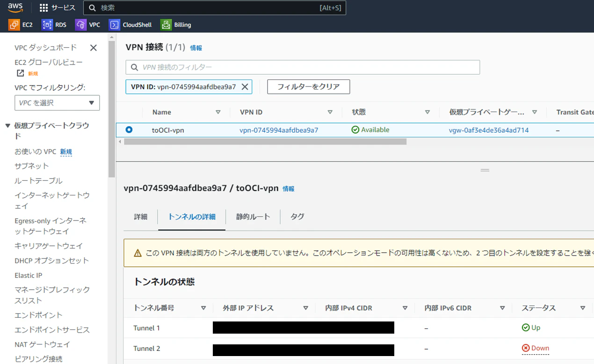Switch to the 静的ルート tab
594x364 pixels.
[253, 216]
